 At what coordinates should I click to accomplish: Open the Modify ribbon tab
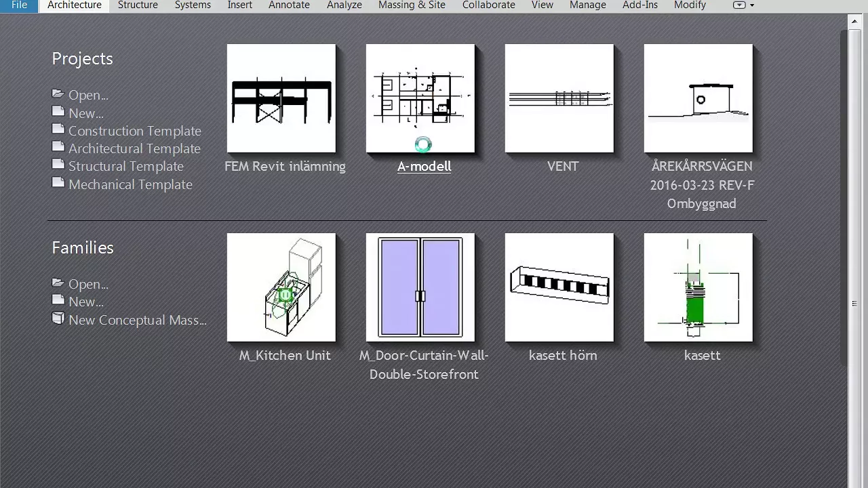[690, 5]
